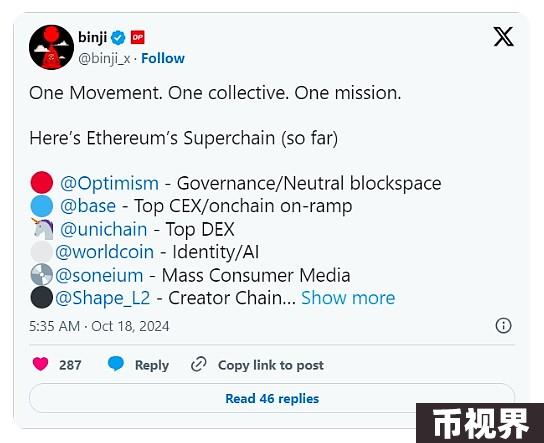Click the red OP affiliate badge
Viewport: 544px width, 443px height.
click(x=137, y=37)
